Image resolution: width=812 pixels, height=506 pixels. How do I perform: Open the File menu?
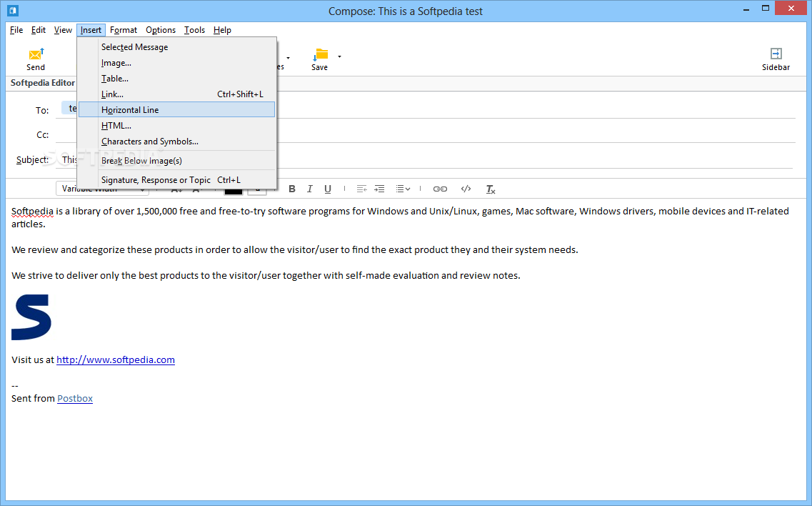coord(16,30)
